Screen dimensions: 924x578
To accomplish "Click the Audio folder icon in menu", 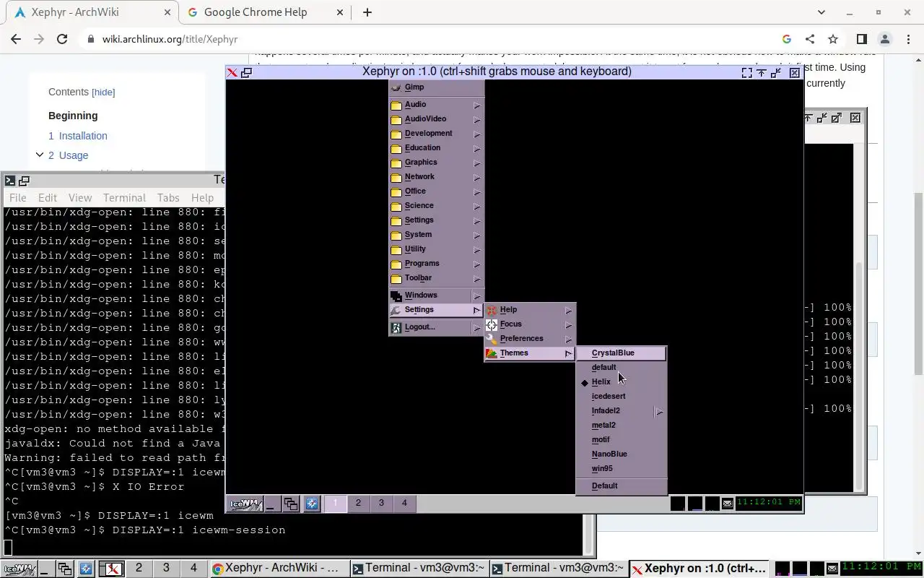I will tap(396, 105).
